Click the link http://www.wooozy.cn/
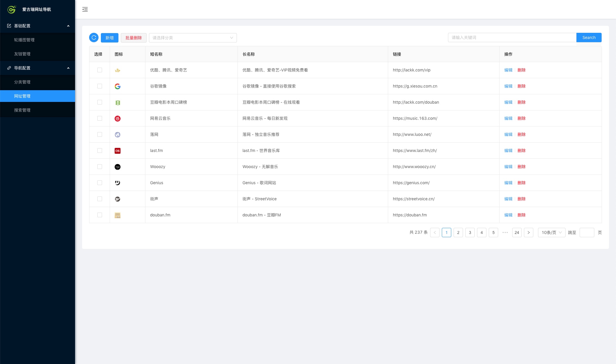Screen dimensions: 616x364 [414, 167]
